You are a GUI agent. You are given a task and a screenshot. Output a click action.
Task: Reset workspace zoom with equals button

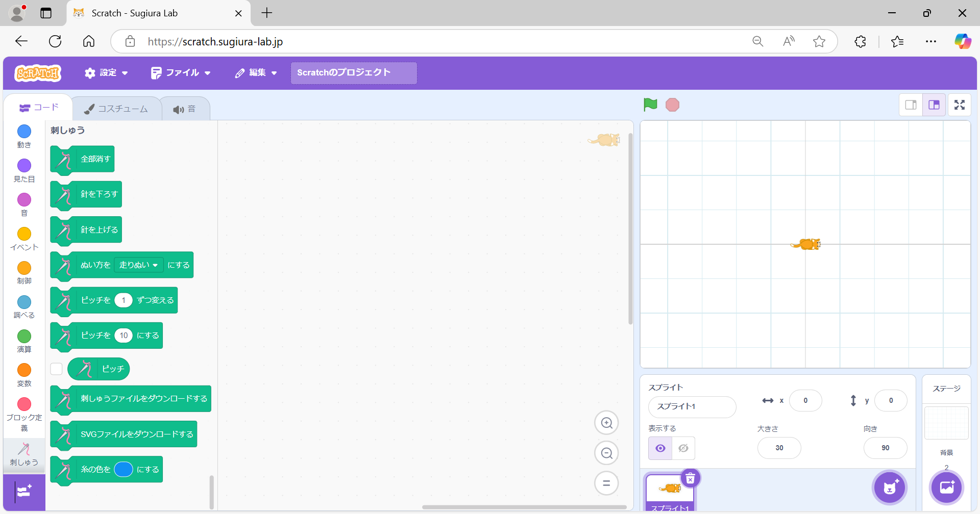coord(606,483)
